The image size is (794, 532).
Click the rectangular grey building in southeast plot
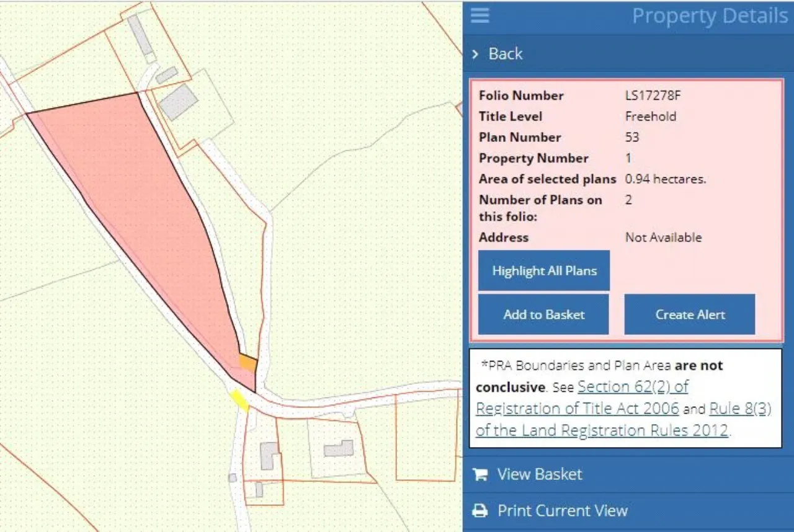(339, 448)
